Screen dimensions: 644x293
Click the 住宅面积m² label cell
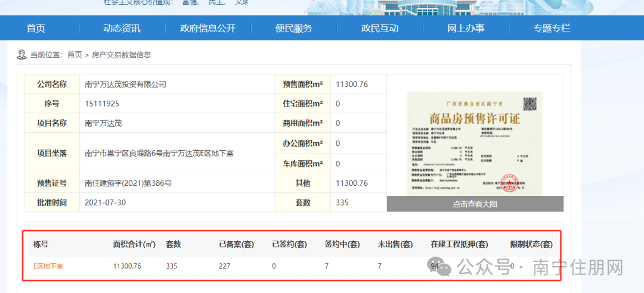pyautogui.click(x=303, y=104)
